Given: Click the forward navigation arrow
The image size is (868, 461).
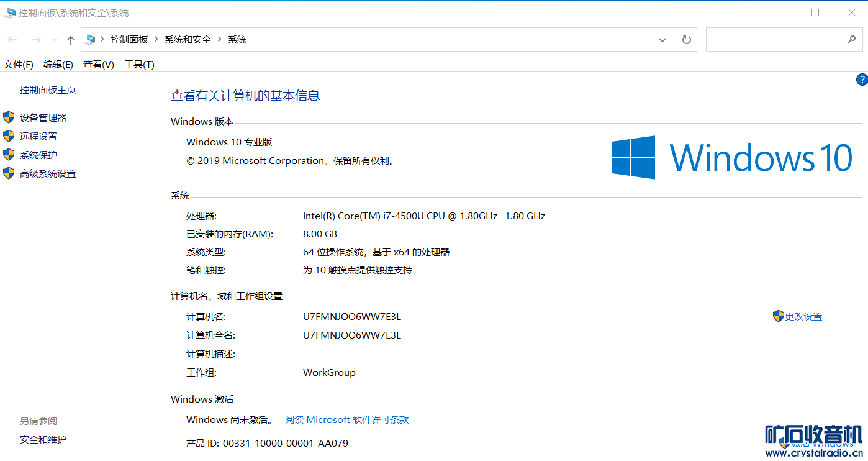Looking at the screenshot, I should 36,40.
